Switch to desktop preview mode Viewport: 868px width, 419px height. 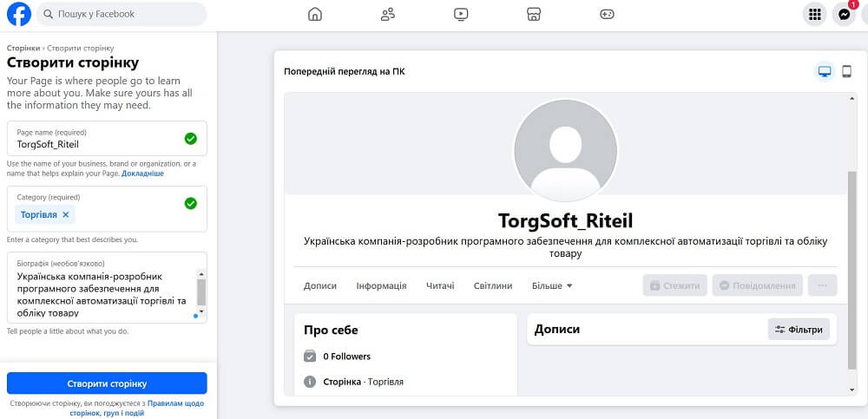[x=824, y=72]
